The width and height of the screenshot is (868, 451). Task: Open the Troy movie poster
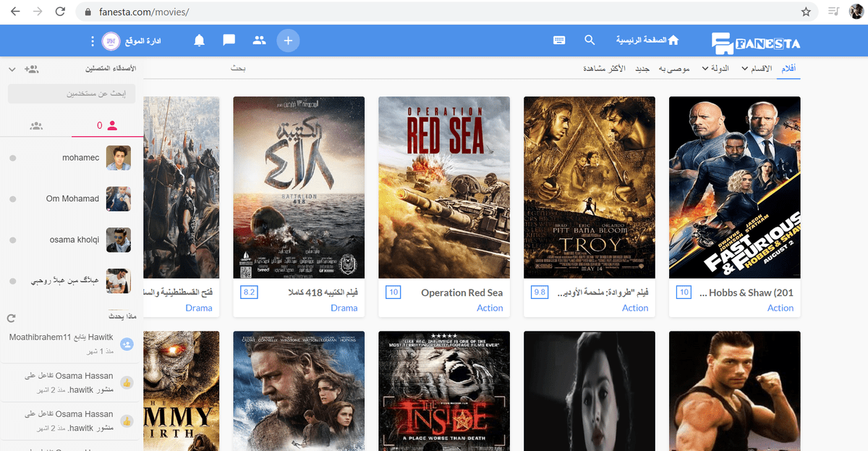[589, 187]
